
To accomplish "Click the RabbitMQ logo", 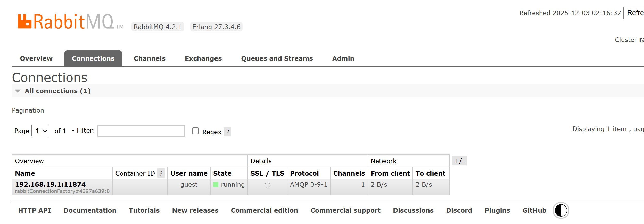I will pyautogui.click(x=71, y=22).
